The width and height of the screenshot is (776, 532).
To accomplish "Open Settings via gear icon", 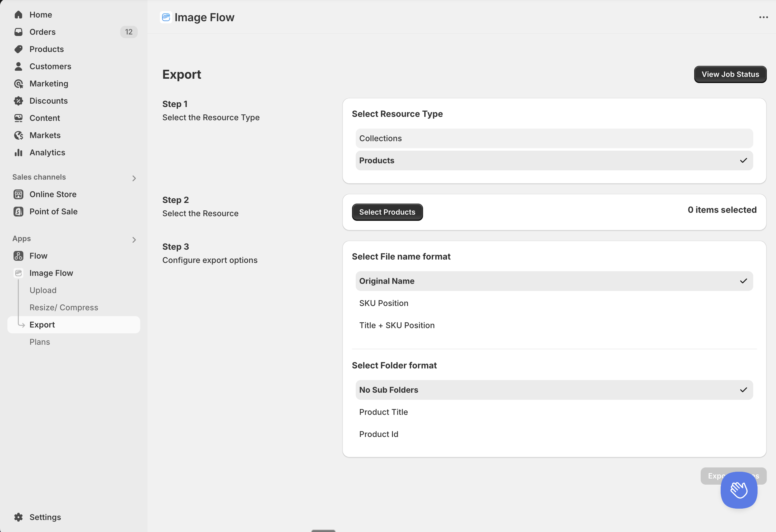I will (18, 517).
